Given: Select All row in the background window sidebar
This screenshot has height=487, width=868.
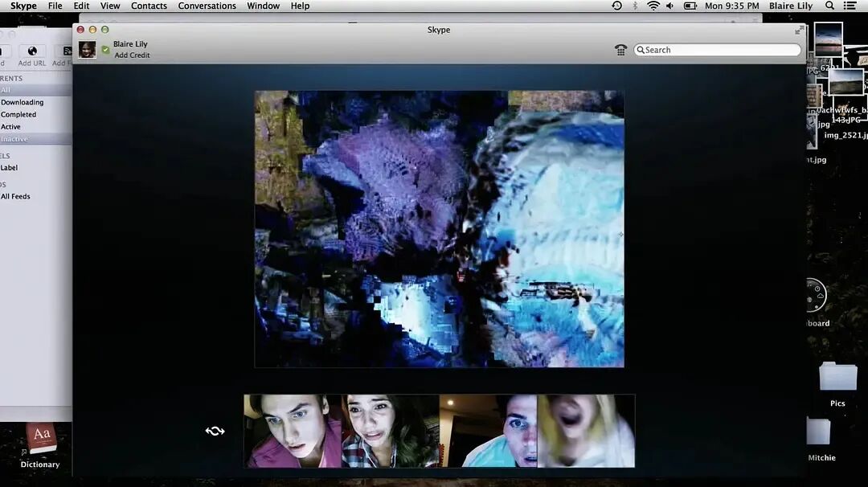Looking at the screenshot, I should click(35, 90).
